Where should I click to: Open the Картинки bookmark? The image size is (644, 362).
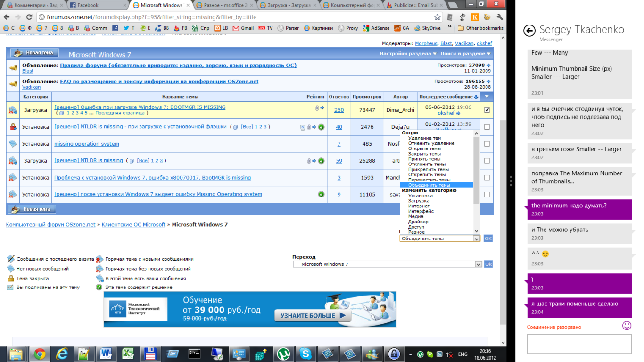(x=318, y=28)
